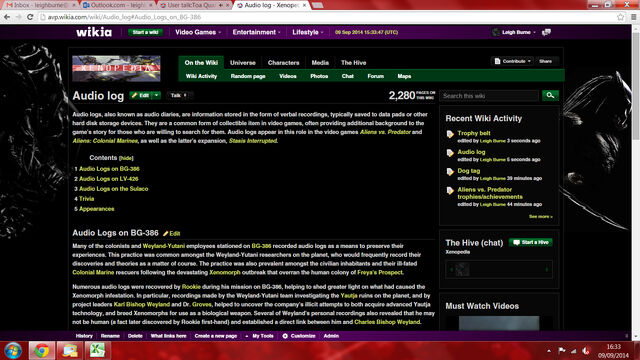The image size is (640, 360).
Task: Click the green search magnifier button
Action: tap(550, 96)
